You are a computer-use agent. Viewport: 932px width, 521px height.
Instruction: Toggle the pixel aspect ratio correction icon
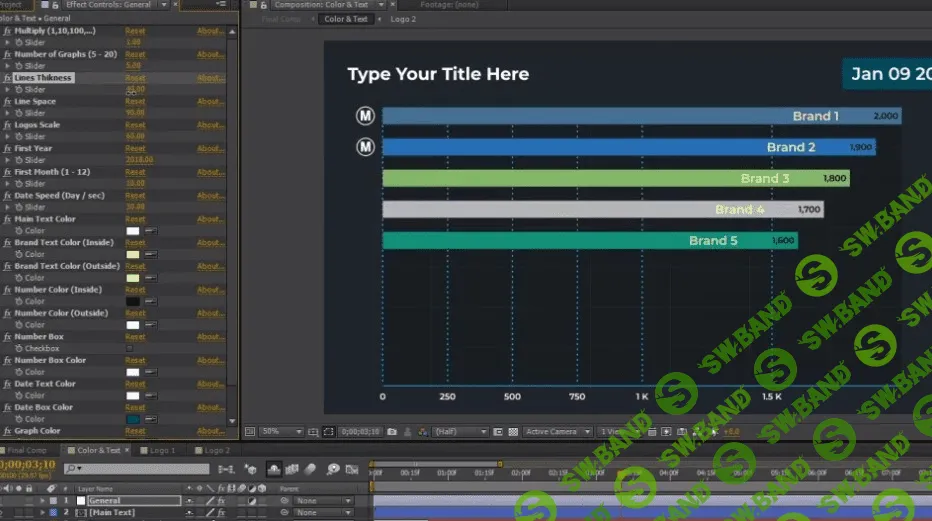point(652,432)
